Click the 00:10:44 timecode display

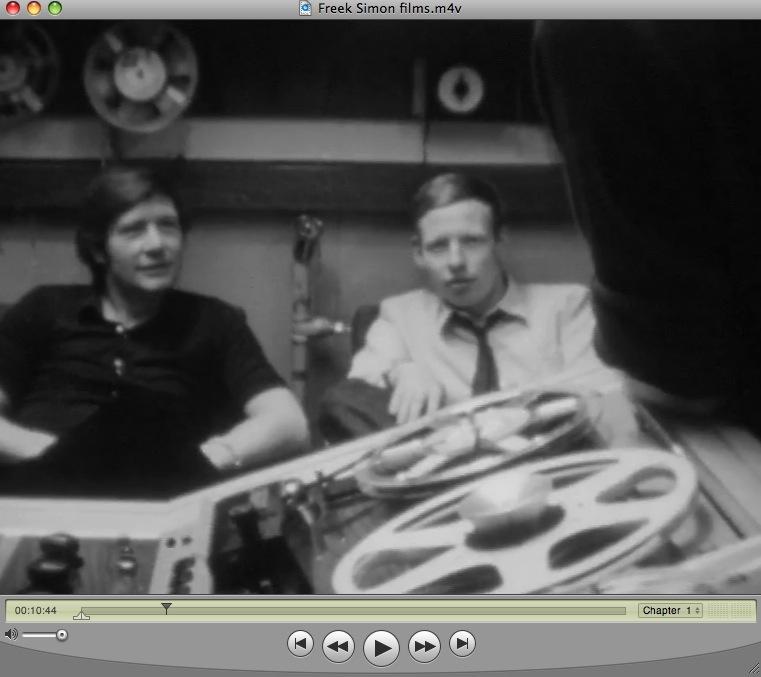coord(36,610)
